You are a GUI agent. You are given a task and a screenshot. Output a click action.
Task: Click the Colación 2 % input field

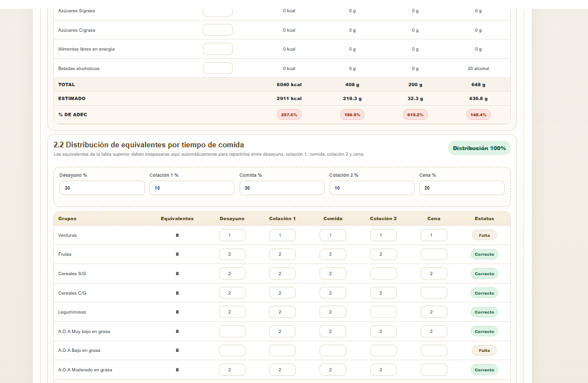[x=372, y=188]
